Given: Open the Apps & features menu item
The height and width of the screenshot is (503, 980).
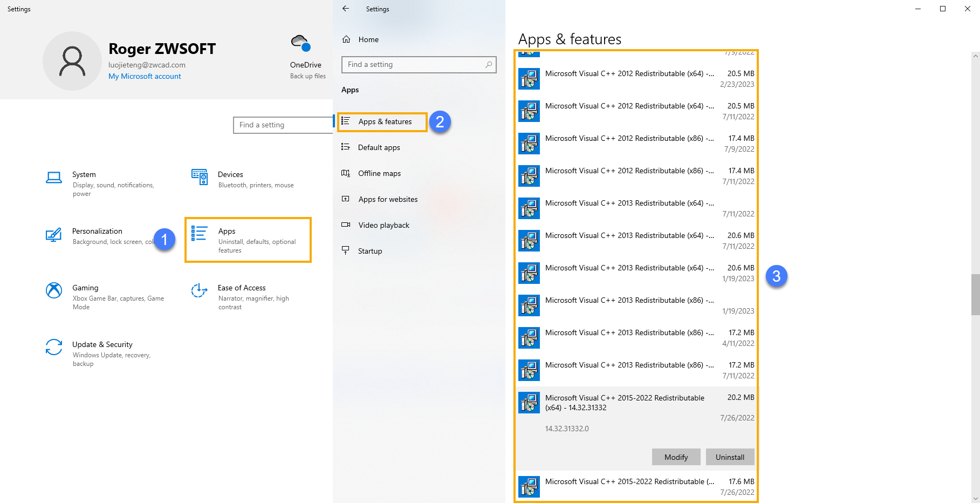Looking at the screenshot, I should [x=382, y=122].
